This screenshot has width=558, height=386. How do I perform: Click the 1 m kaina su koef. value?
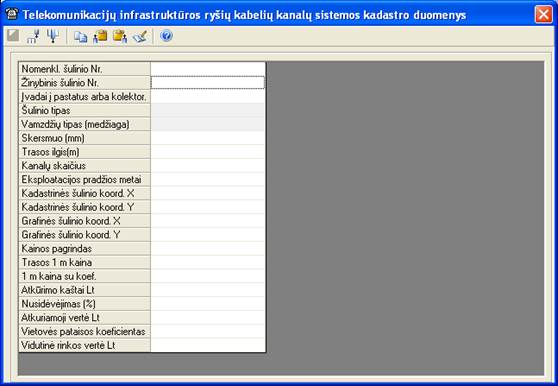(x=207, y=276)
